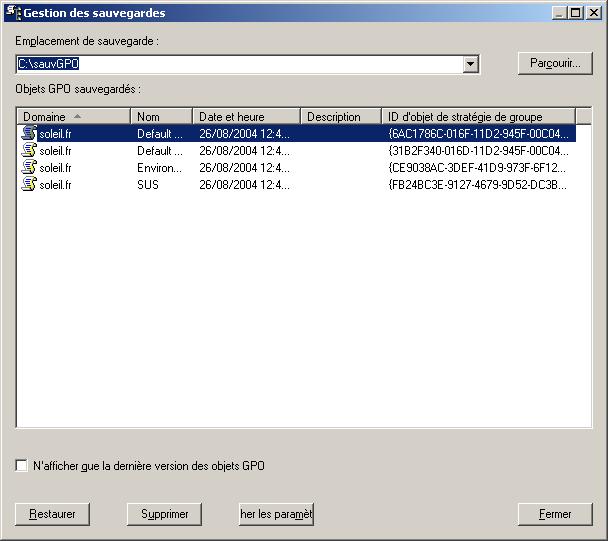The height and width of the screenshot is (541, 608).
Task: Sort by Date et heure column
Action: tap(246, 117)
